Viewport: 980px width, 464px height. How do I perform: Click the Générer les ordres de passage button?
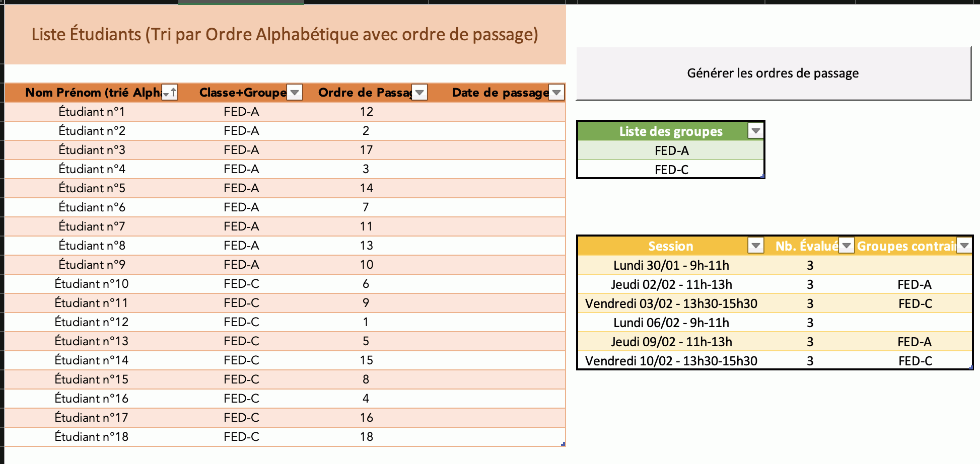click(x=773, y=73)
